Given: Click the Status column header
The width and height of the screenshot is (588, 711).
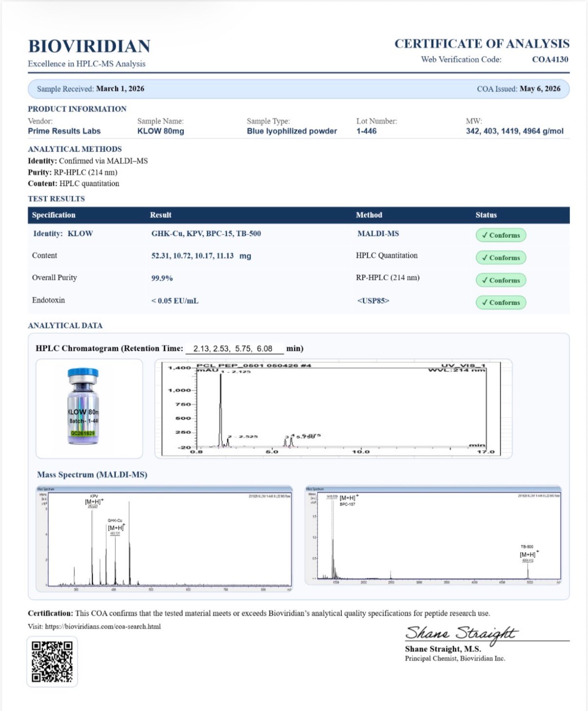Looking at the screenshot, I should click(x=486, y=215).
